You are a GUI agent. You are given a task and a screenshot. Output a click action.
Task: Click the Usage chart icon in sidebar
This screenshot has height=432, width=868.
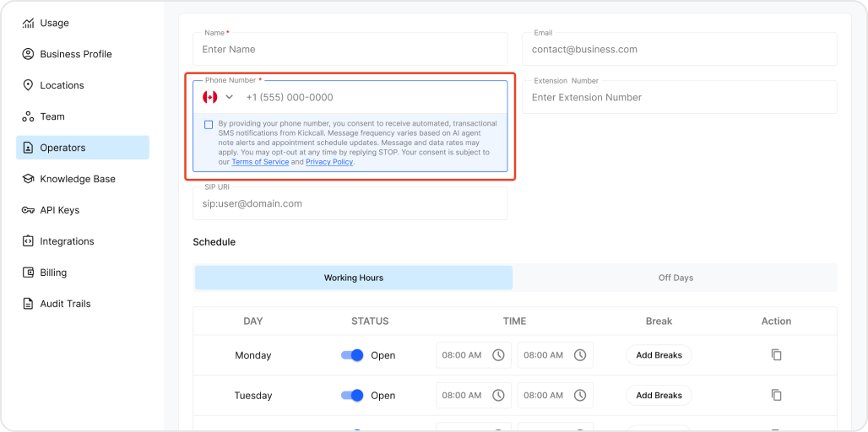pyautogui.click(x=28, y=24)
